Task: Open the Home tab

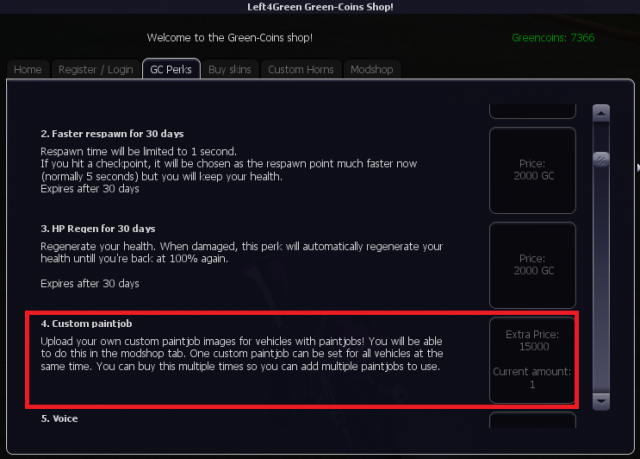Action: coord(28,69)
